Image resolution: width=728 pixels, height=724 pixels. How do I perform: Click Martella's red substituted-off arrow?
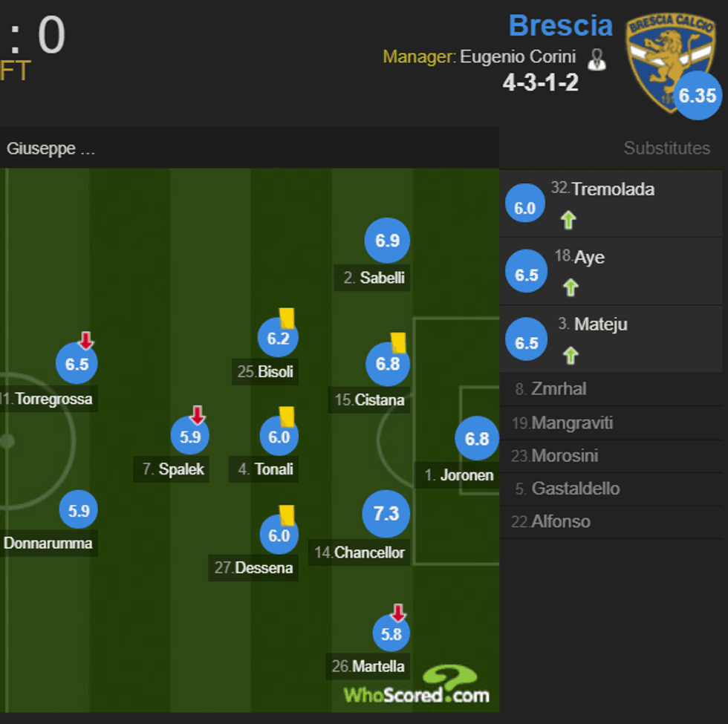(398, 613)
